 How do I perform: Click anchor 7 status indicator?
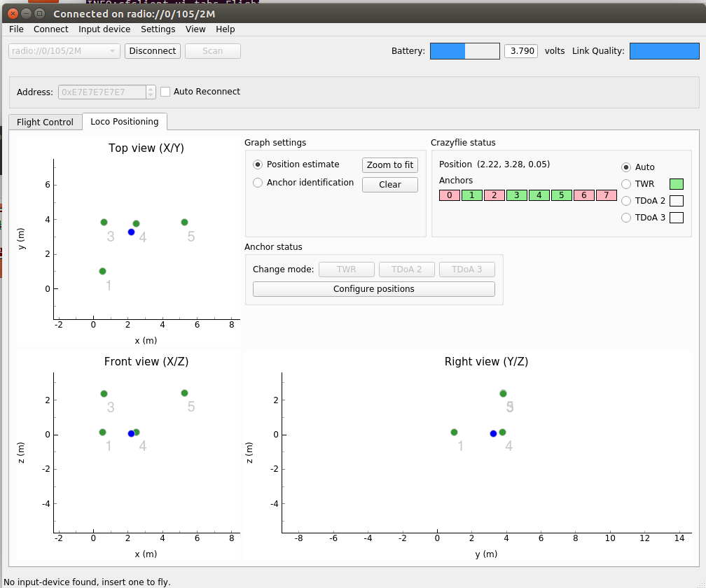point(607,195)
